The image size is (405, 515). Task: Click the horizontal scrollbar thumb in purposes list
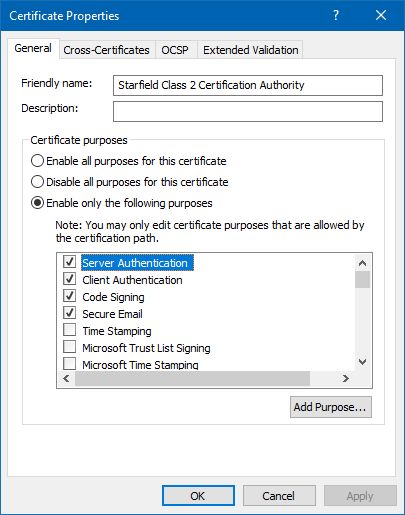pos(193,378)
